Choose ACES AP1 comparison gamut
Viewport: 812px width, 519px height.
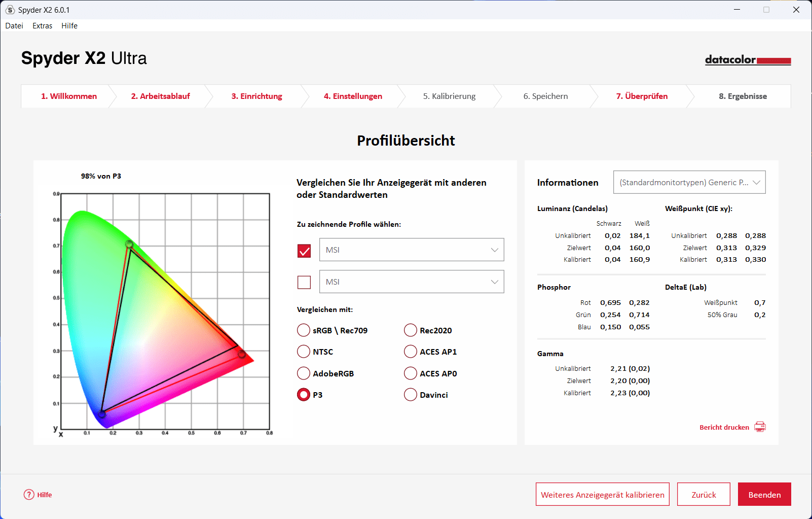(411, 352)
